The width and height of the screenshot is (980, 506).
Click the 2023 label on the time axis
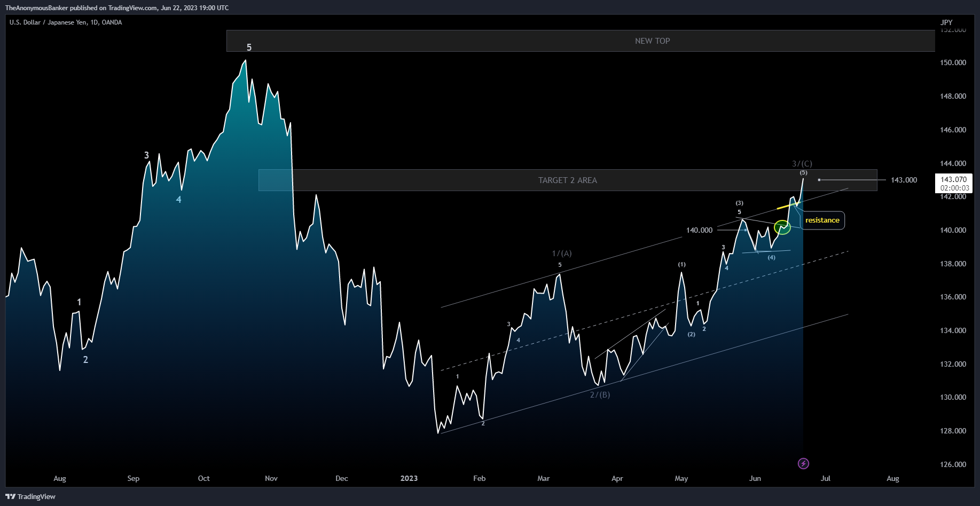pos(409,478)
